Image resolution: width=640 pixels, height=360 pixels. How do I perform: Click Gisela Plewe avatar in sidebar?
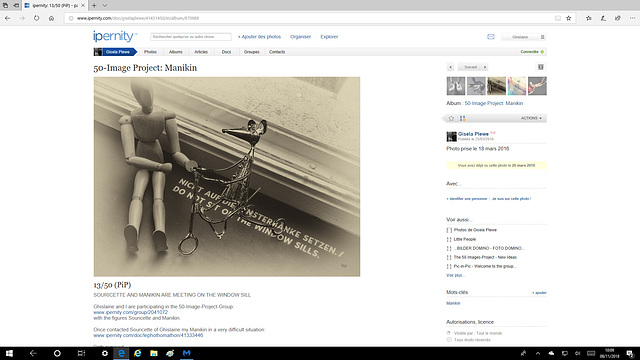(x=451, y=136)
